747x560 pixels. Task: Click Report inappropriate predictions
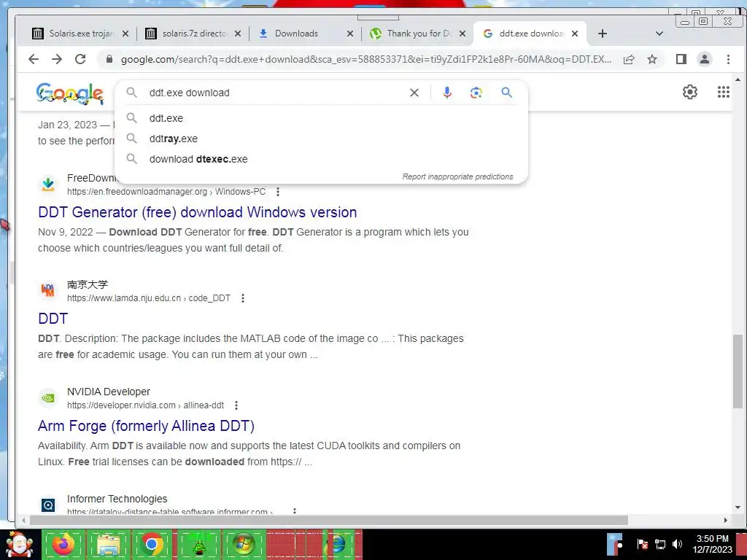[x=457, y=176]
